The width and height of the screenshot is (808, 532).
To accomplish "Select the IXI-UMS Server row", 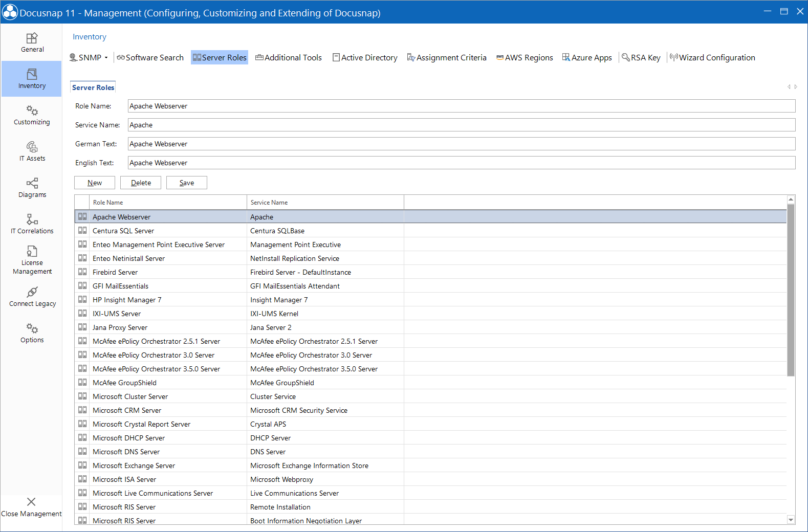I will [430, 314].
